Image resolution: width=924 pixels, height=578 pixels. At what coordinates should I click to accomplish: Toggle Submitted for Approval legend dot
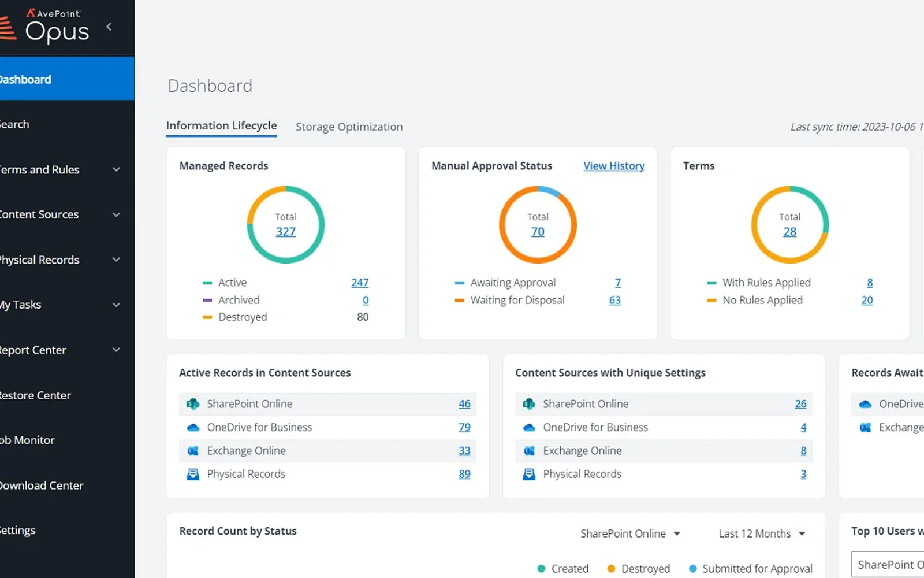pyautogui.click(x=692, y=569)
